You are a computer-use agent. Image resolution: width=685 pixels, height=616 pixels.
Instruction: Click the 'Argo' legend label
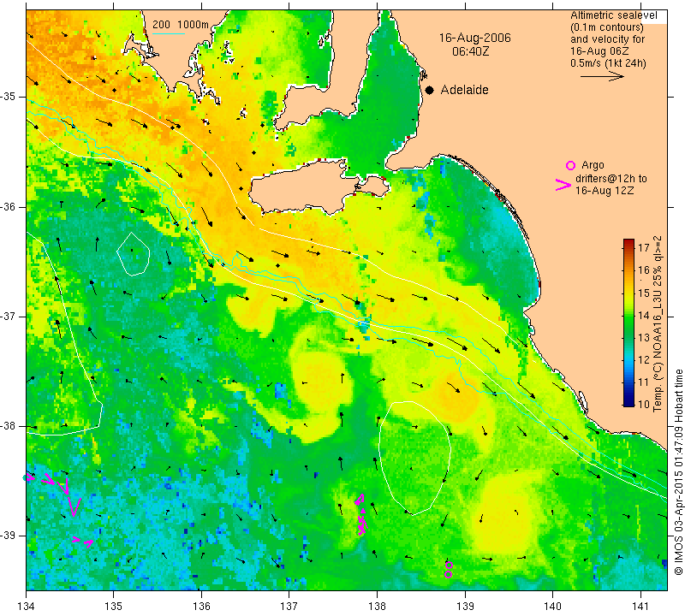[x=593, y=165]
